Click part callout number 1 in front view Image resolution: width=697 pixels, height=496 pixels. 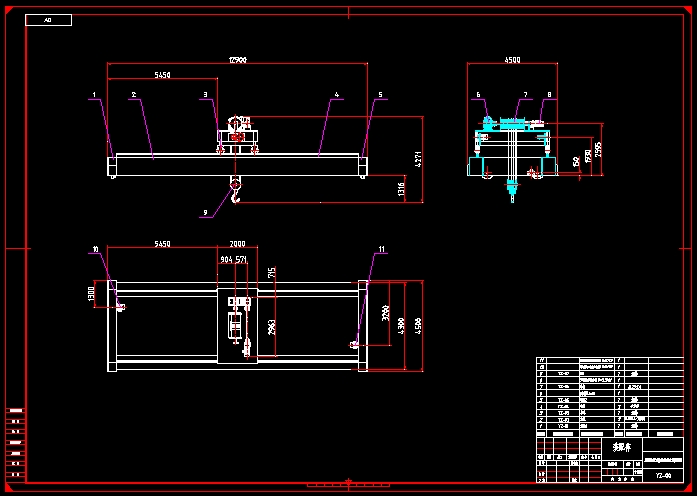[x=93, y=96]
